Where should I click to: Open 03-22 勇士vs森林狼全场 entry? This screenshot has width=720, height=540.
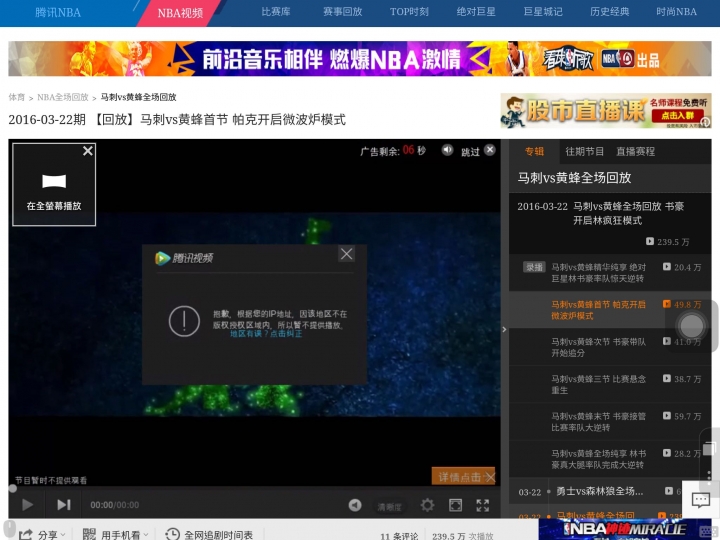[599, 492]
